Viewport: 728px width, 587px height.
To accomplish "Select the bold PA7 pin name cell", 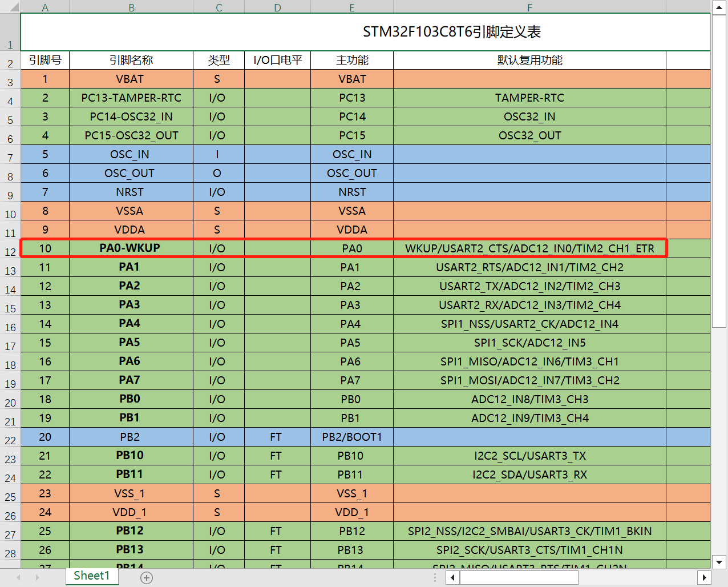I will tap(131, 380).
